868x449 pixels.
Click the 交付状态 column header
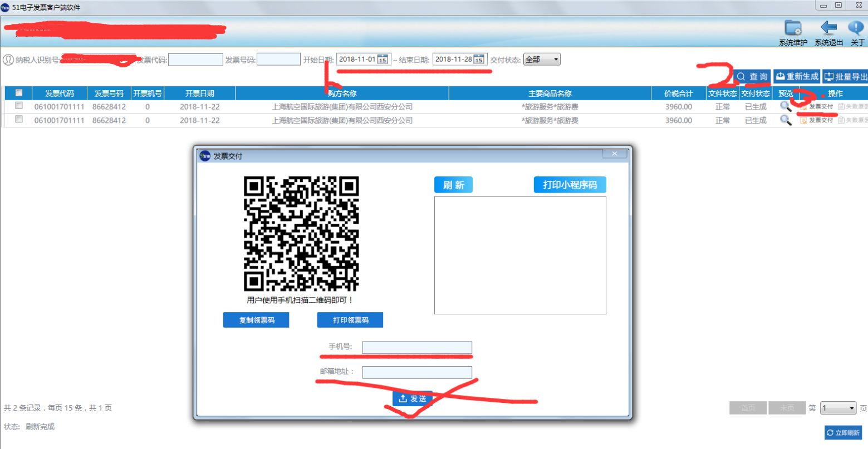[756, 93]
